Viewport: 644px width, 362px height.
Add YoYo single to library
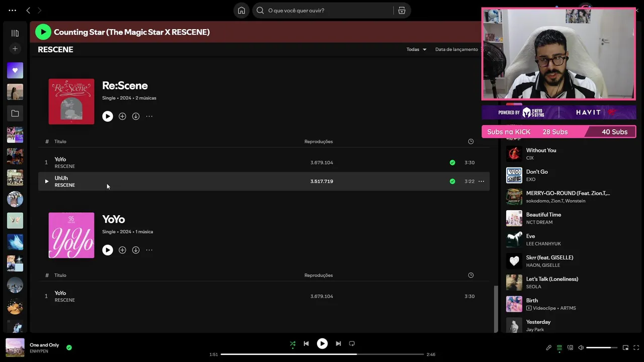click(x=122, y=250)
